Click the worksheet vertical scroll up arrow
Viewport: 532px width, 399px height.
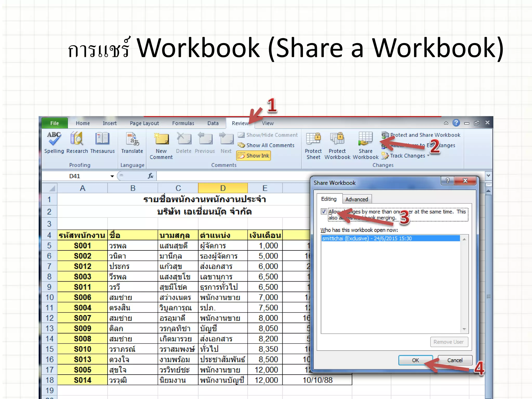488,191
